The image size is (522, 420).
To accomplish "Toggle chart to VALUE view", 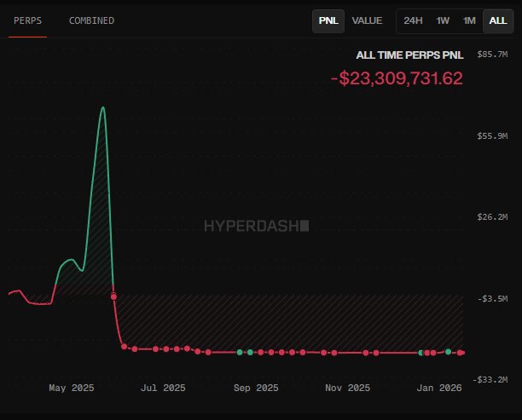I will (x=367, y=20).
